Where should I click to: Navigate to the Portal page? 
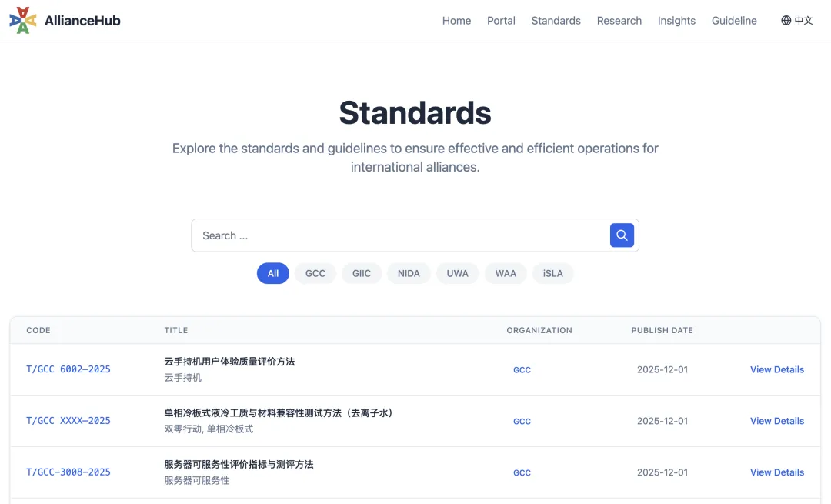(x=501, y=21)
